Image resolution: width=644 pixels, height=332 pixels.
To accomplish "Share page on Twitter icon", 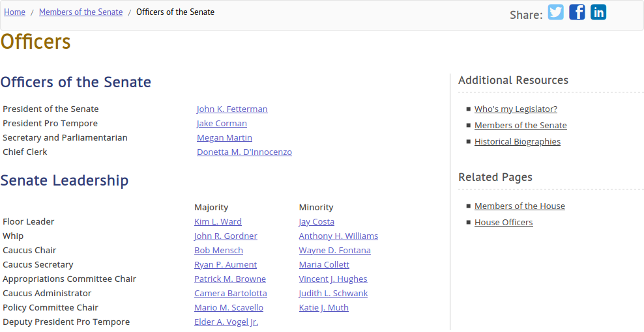I will pyautogui.click(x=556, y=12).
